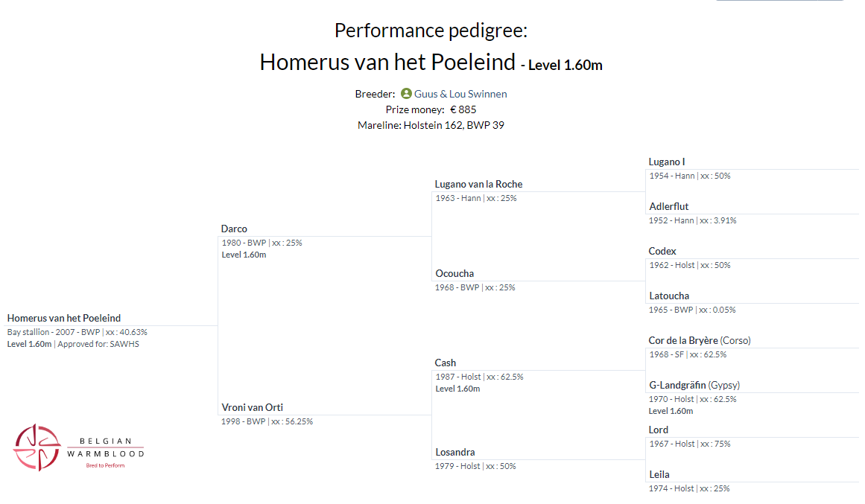
Task: Open Cor de la Bryère (Corso) entry
Action: (x=699, y=340)
